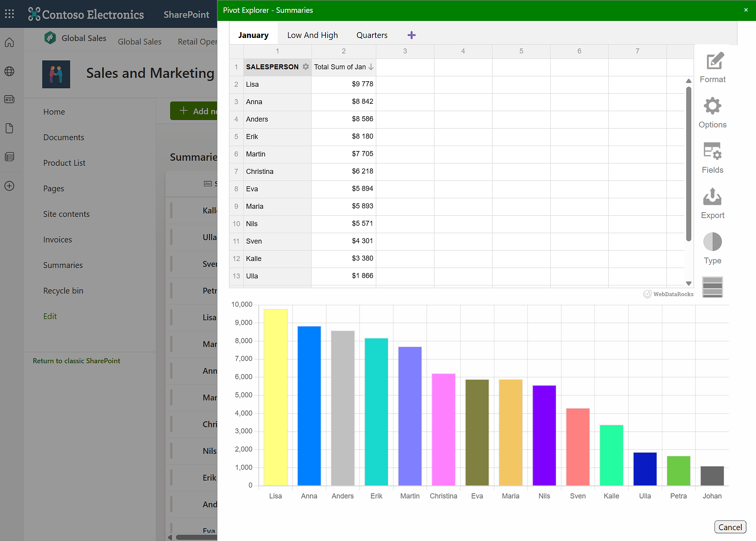Viewport: 756px width, 541px height.
Task: Open SALESPERSON column settings gear
Action: tap(306, 67)
